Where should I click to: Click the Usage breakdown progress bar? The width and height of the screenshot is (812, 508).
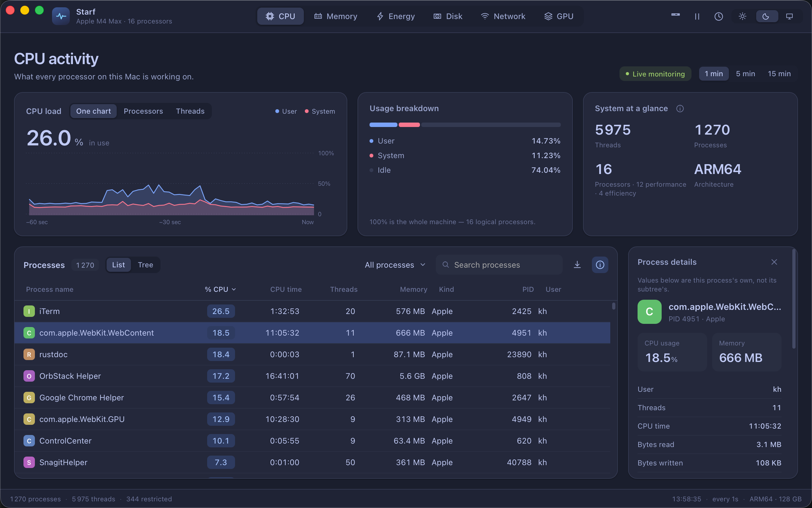465,125
